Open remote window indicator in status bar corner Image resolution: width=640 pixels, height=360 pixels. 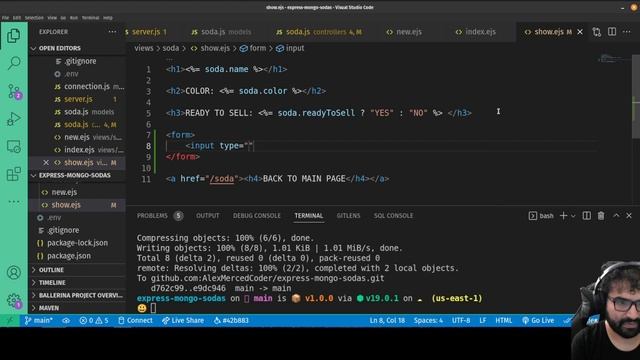click(9, 320)
